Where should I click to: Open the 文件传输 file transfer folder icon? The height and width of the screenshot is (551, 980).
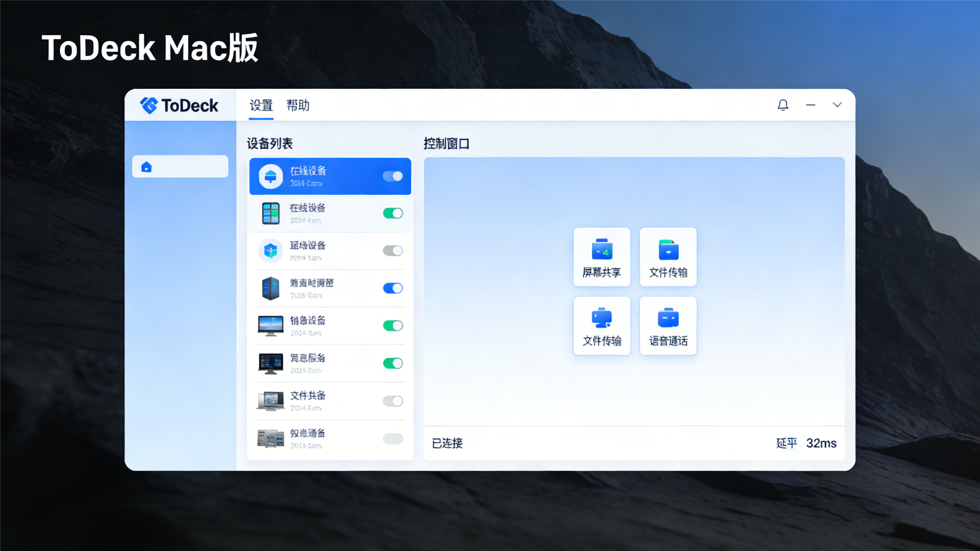(668, 257)
